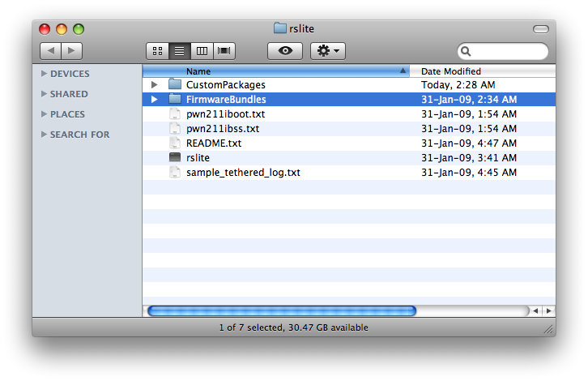588x381 pixels.
Task: Click the Quick Look eye button
Action: coord(284,51)
